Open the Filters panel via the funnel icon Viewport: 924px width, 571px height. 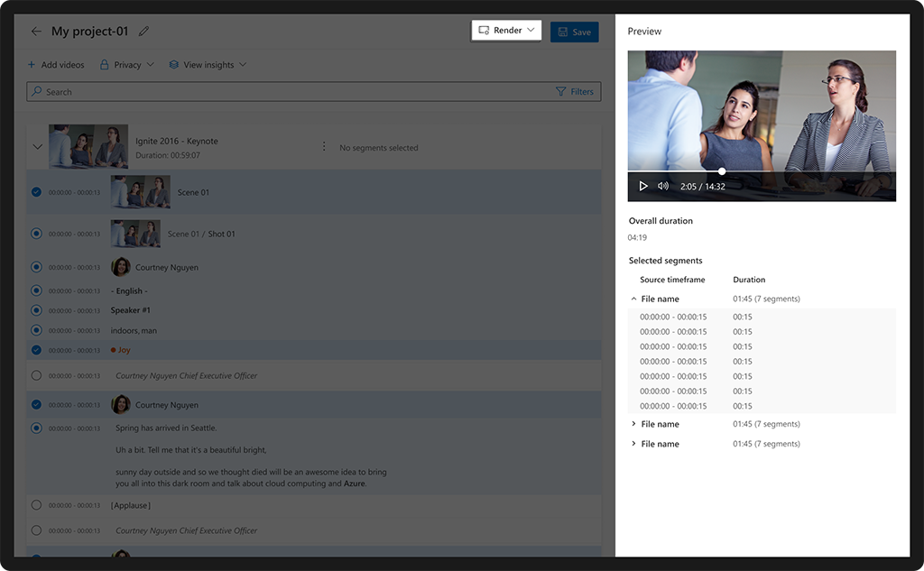point(561,91)
